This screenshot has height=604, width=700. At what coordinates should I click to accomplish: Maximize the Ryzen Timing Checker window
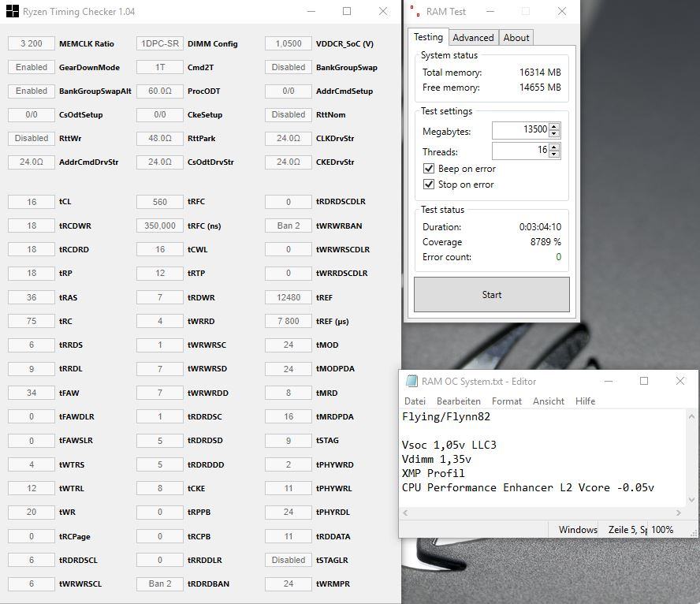[x=347, y=11]
